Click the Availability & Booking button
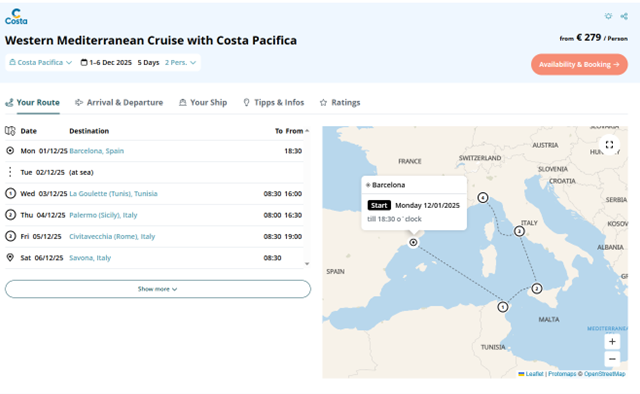The image size is (640, 394). pos(579,64)
